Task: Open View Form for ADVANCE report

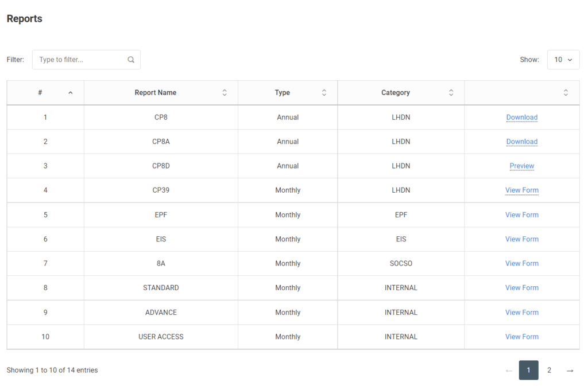Action: [x=522, y=312]
